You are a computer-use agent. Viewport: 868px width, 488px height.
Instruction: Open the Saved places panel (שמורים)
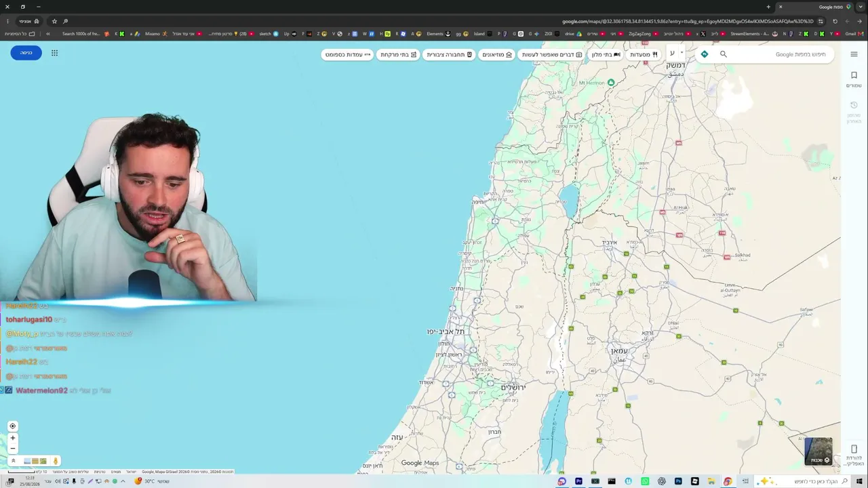854,79
